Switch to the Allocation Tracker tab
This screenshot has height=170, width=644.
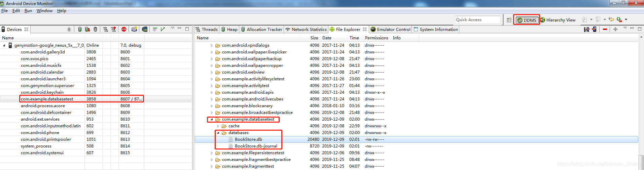click(261, 29)
